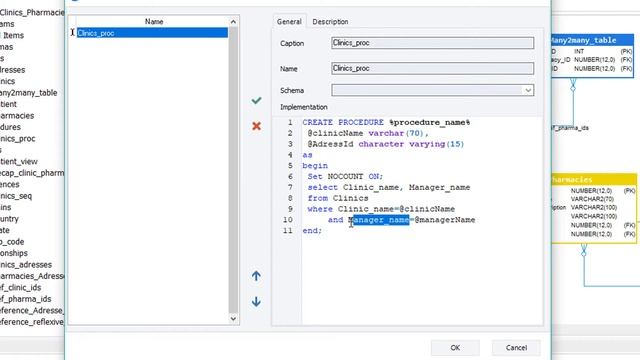Select Items entry in background tree
Screen dimensions: 640x360
click(x=13, y=35)
